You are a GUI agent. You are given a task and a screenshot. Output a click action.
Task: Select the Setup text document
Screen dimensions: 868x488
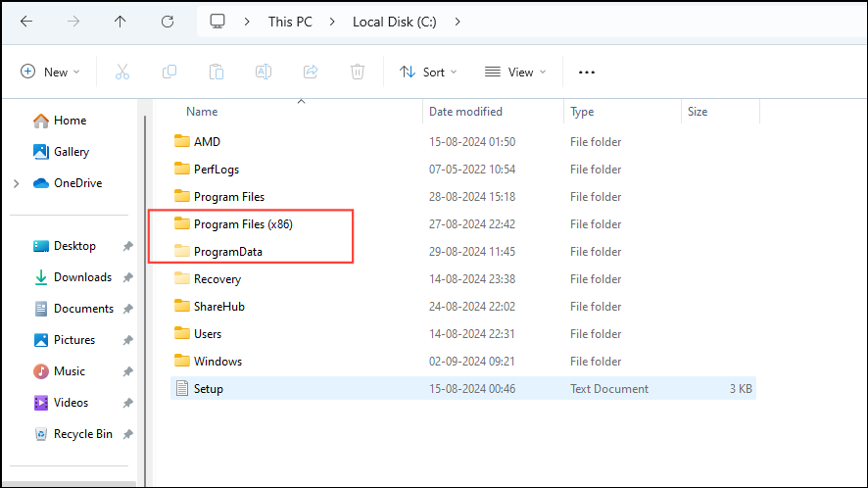coord(209,389)
